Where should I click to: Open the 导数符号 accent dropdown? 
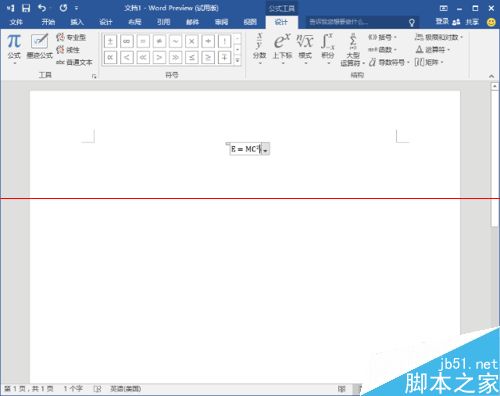click(x=389, y=62)
